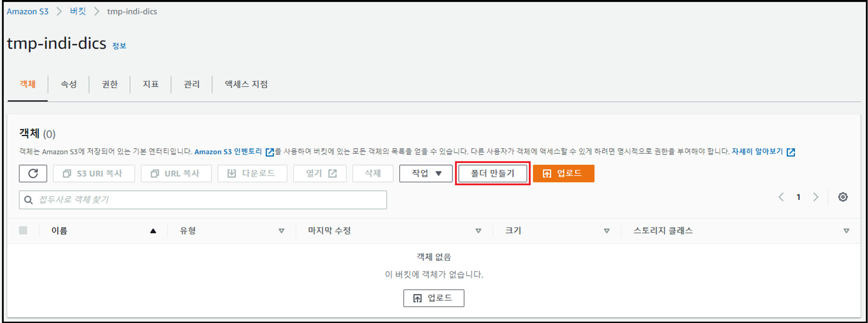Click the 업로드 button under 객체 없음

pyautogui.click(x=434, y=298)
